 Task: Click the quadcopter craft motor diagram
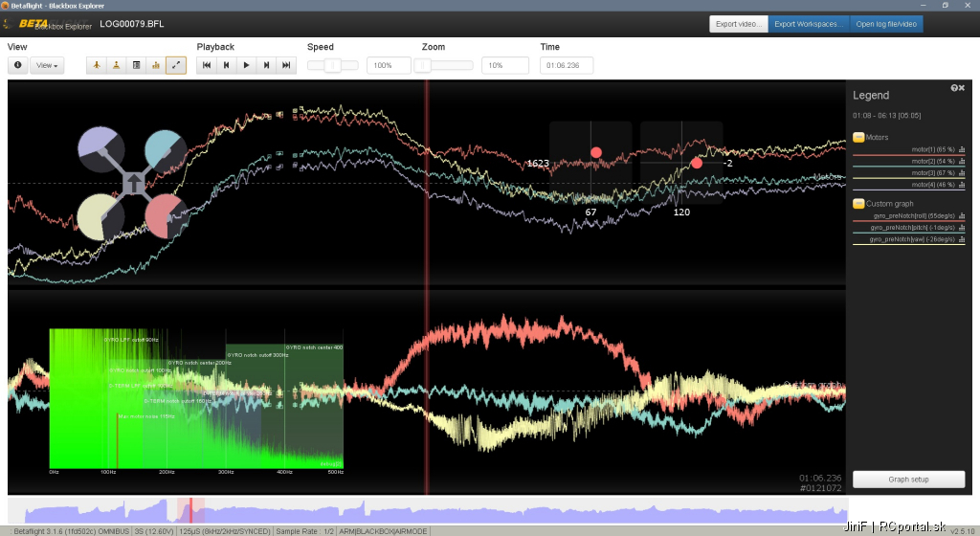(x=132, y=183)
